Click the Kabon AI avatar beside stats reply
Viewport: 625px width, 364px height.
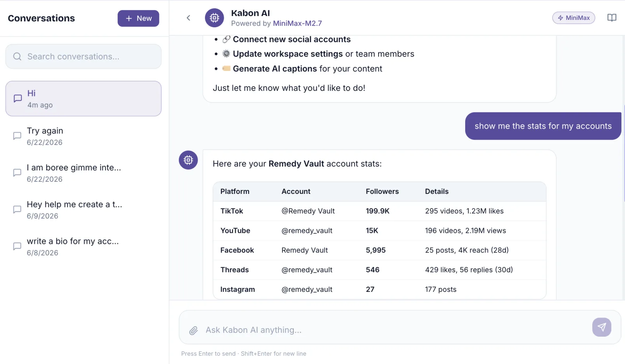coord(188,160)
